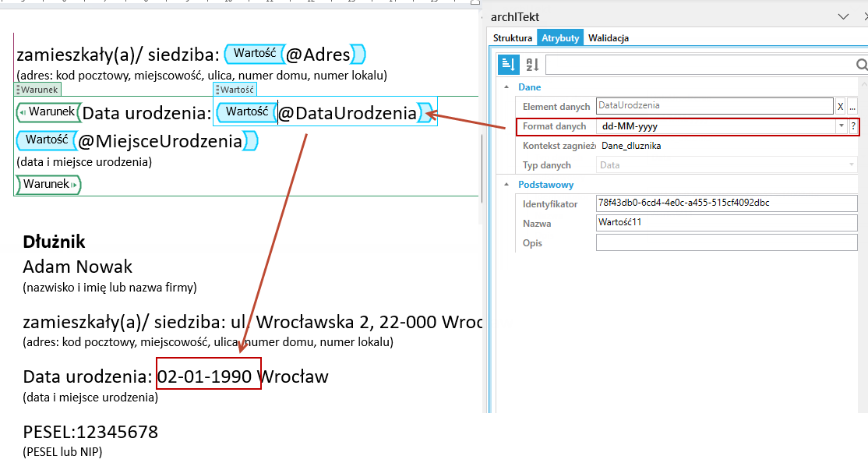Click the Dłużnik heading
The width and height of the screenshot is (868, 463).
point(55,242)
